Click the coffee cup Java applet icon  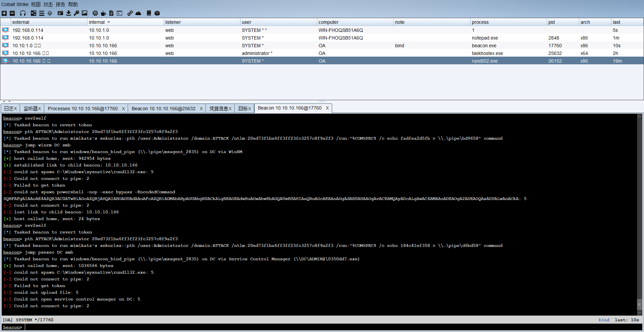pyautogui.click(x=103, y=13)
